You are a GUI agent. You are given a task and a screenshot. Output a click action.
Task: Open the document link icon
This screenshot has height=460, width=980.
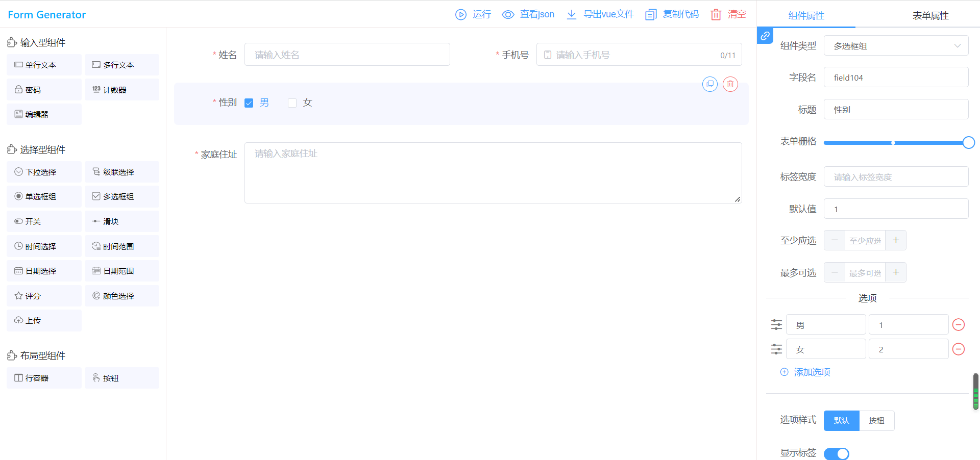(765, 36)
